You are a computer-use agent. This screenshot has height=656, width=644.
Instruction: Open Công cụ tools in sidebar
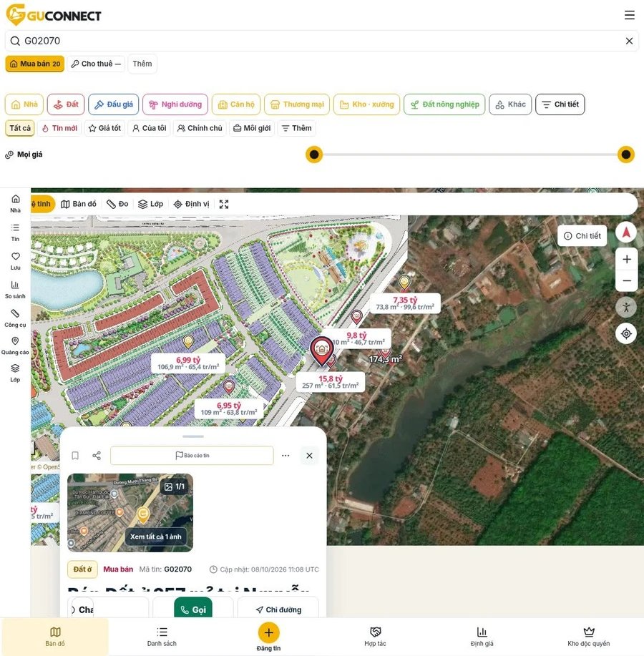click(16, 318)
